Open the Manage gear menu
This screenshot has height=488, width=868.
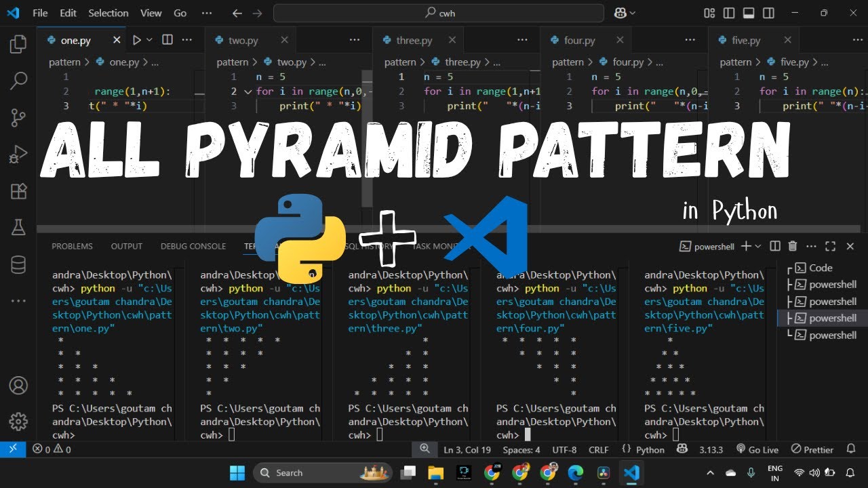tap(18, 420)
